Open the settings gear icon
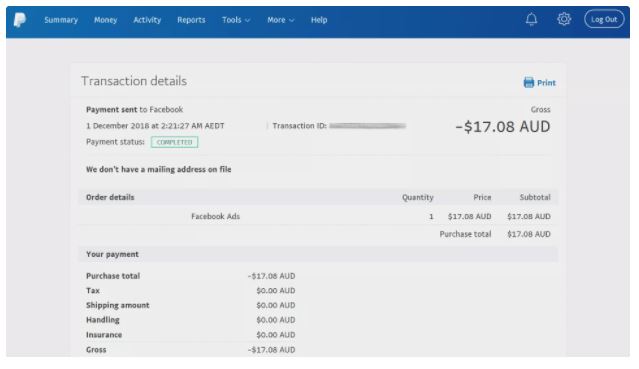Viewport: 639px width, 369px height. click(x=564, y=19)
